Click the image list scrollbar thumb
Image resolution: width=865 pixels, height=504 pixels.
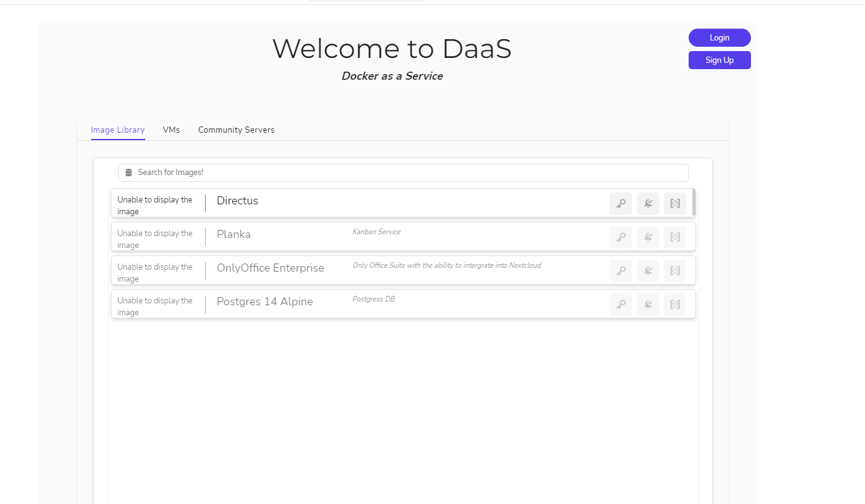(x=694, y=202)
